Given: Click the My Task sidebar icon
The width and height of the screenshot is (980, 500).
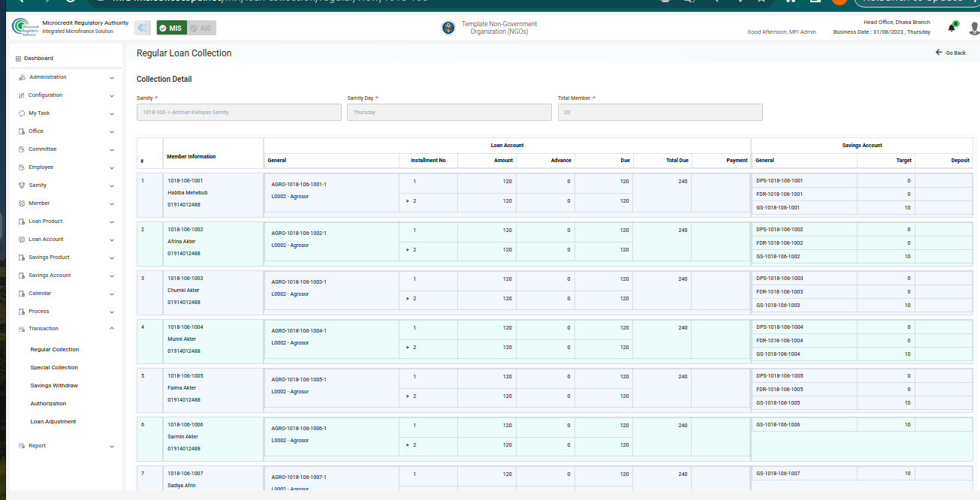Looking at the screenshot, I should pos(22,113).
